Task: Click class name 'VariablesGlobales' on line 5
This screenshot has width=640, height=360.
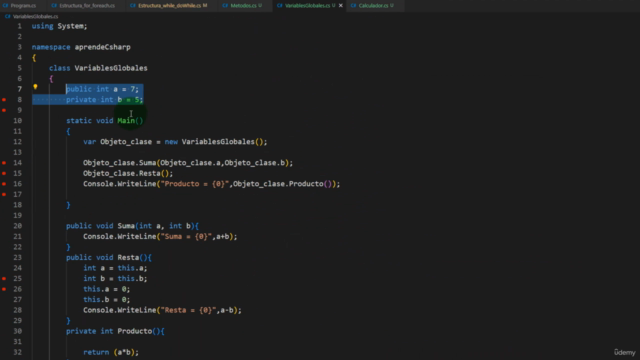Action: (x=111, y=68)
